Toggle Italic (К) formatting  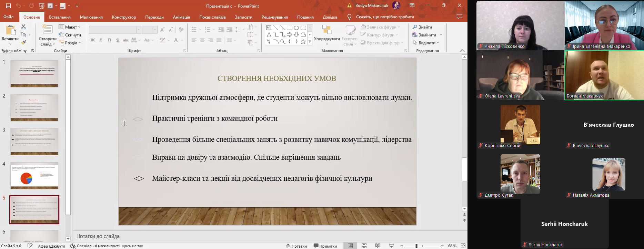[101, 40]
